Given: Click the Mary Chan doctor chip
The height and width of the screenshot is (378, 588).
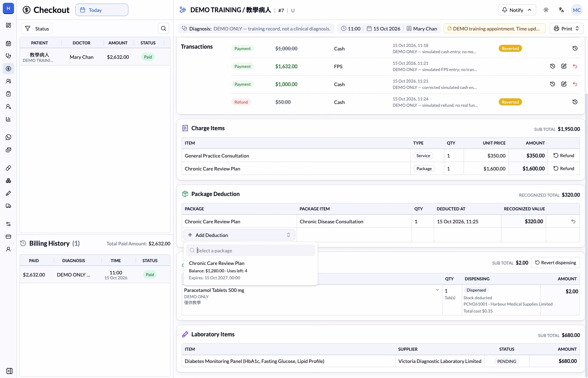Looking at the screenshot, I should (x=422, y=29).
